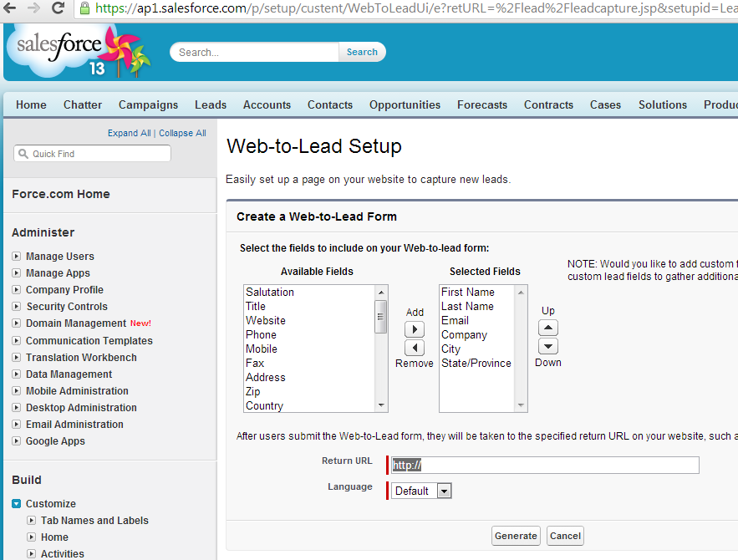Open the Opportunities tab
The width and height of the screenshot is (738, 560).
point(405,105)
